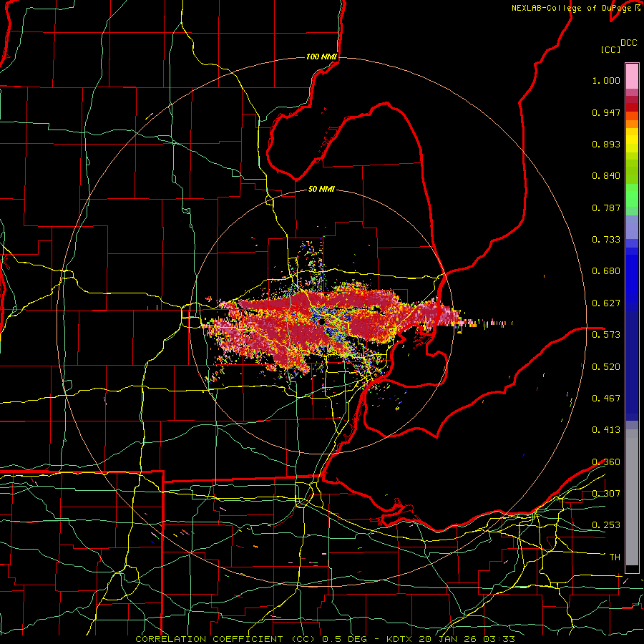Image resolution: width=644 pixels, height=644 pixels.
Task: Select the 0.680 scale value
Action: coord(606,271)
